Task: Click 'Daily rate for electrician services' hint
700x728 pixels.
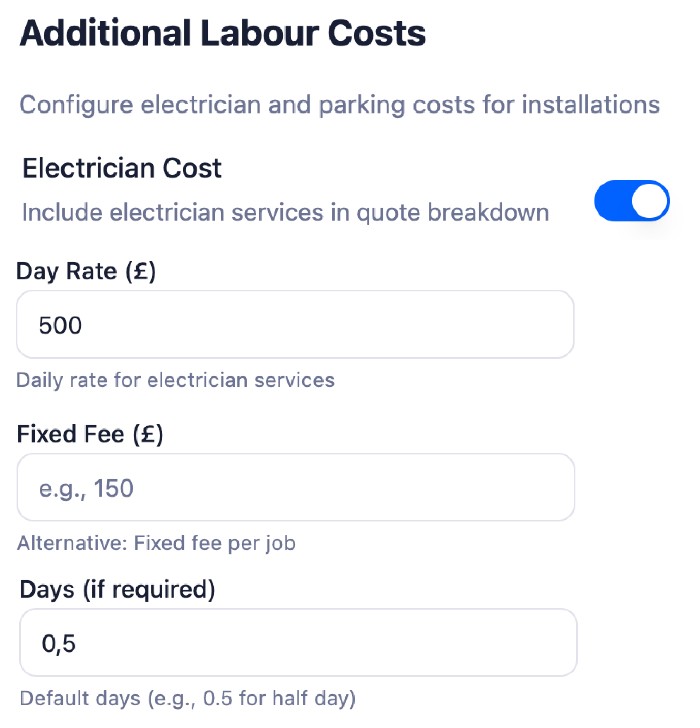Action: [176, 380]
